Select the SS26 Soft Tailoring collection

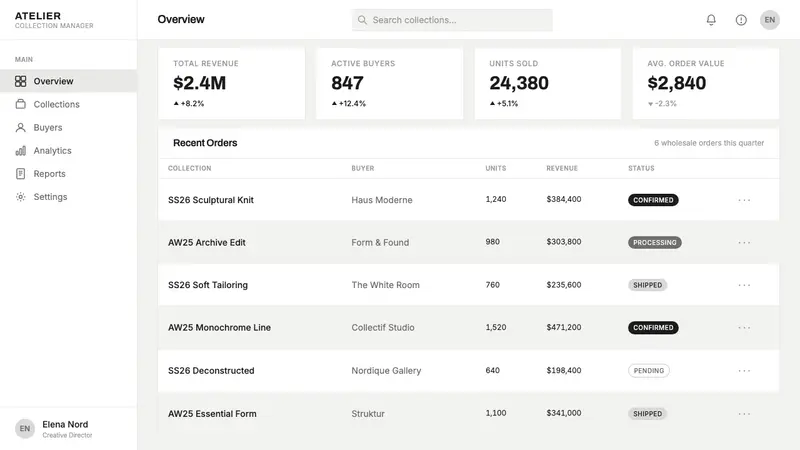(208, 285)
